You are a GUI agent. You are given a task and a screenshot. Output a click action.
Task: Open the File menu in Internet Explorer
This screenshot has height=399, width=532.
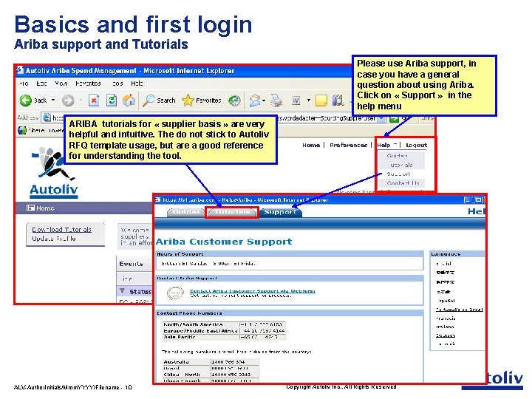tap(24, 83)
